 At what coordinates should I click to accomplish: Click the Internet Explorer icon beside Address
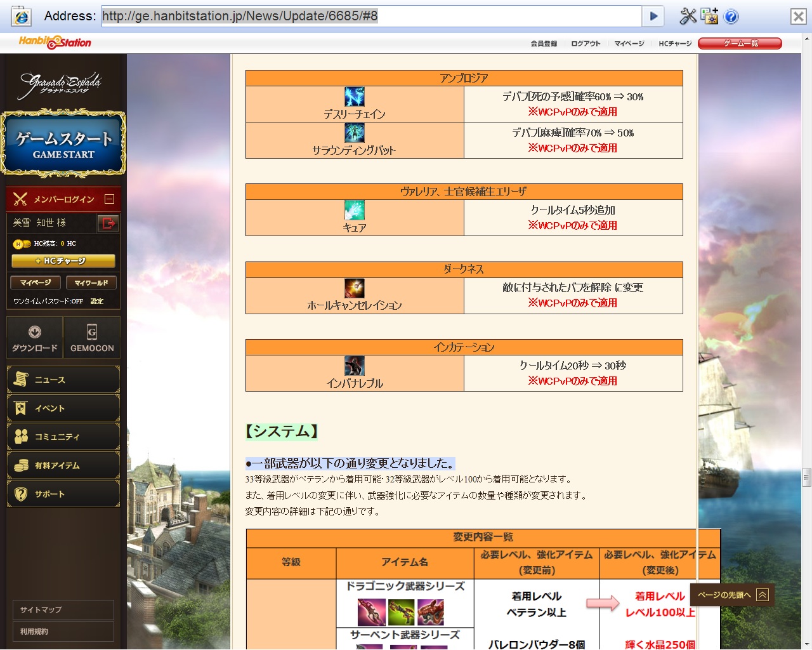point(21,16)
